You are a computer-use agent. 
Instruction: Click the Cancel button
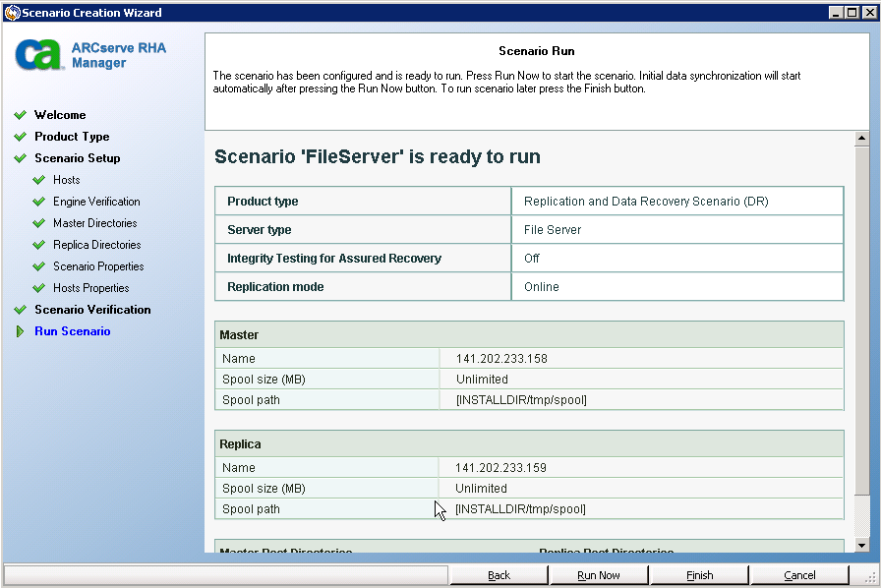(799, 575)
